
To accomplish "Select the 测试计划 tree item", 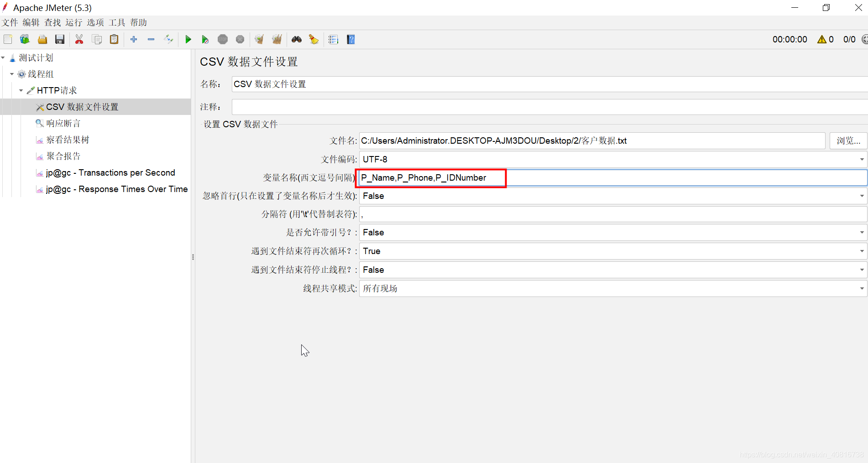I will [36, 58].
